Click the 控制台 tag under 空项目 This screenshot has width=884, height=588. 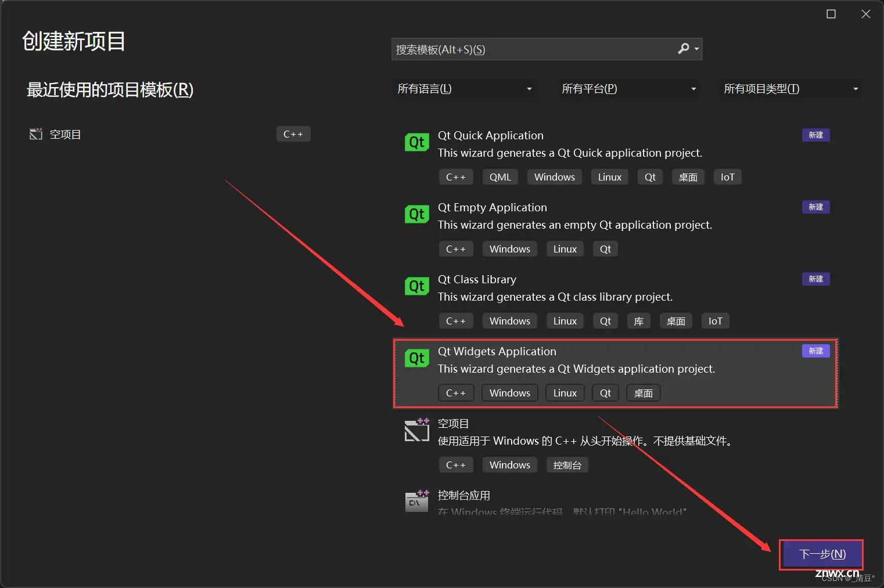(567, 465)
